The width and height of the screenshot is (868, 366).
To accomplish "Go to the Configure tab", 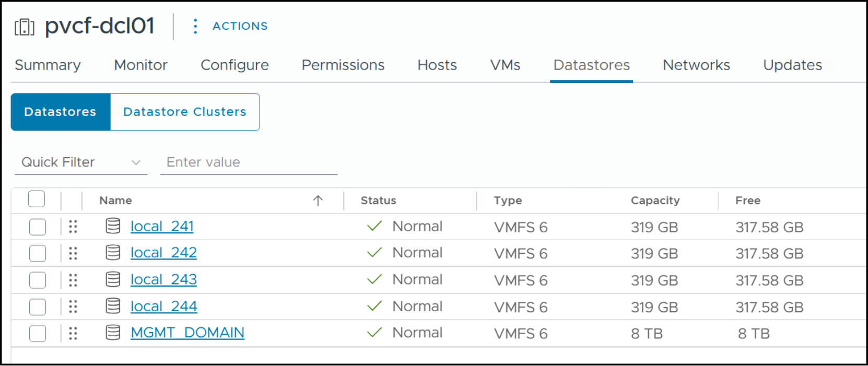I will (234, 65).
